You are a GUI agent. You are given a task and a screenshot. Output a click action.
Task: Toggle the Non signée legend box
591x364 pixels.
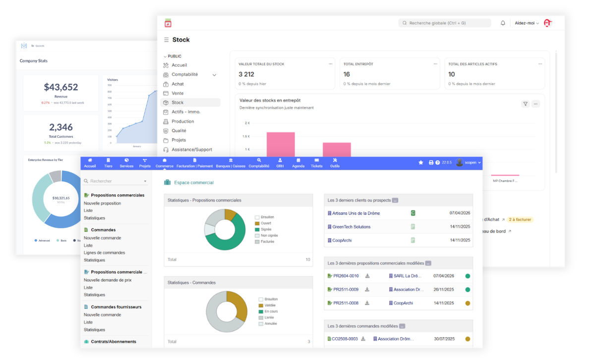[257, 236]
